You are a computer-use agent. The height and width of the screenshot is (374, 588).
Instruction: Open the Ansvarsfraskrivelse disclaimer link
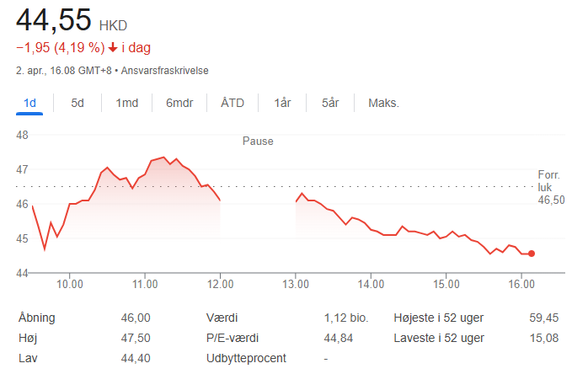(164, 71)
